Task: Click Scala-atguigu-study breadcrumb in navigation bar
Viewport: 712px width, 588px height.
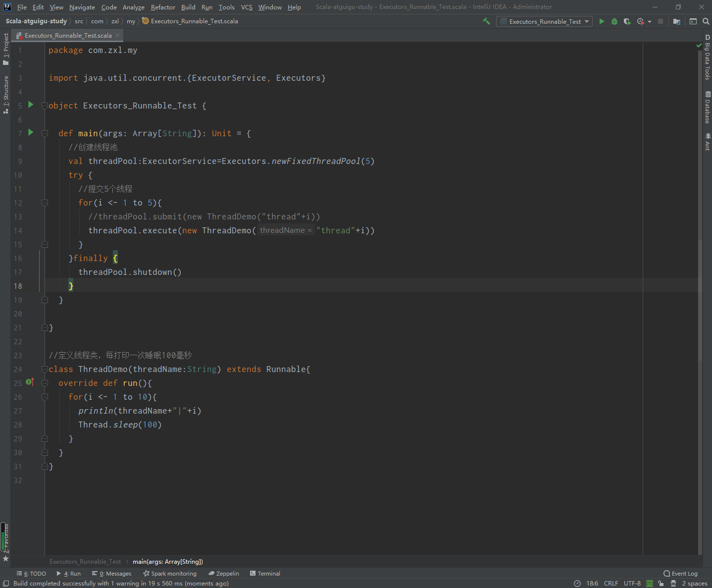Action: point(36,21)
